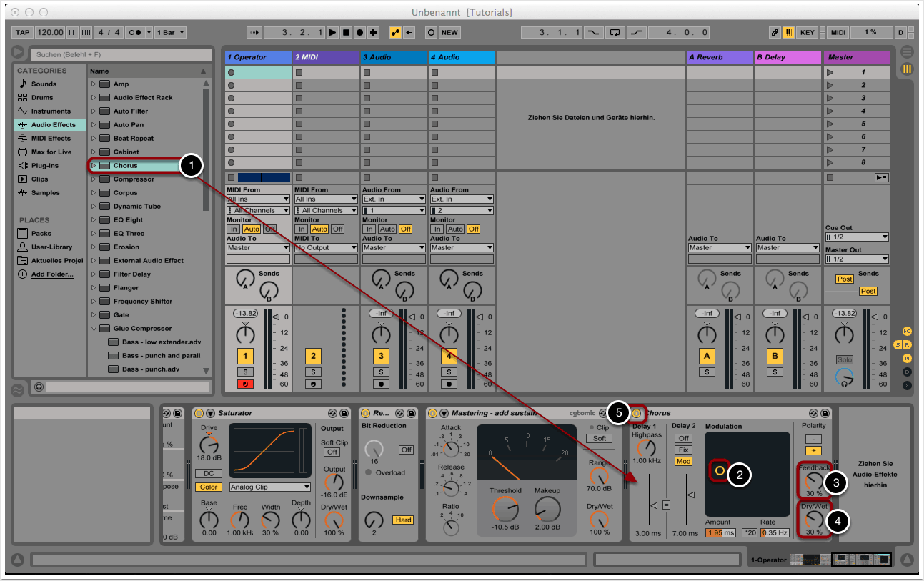Open the Analog Clip curve type dropdown

pyautogui.click(x=269, y=487)
